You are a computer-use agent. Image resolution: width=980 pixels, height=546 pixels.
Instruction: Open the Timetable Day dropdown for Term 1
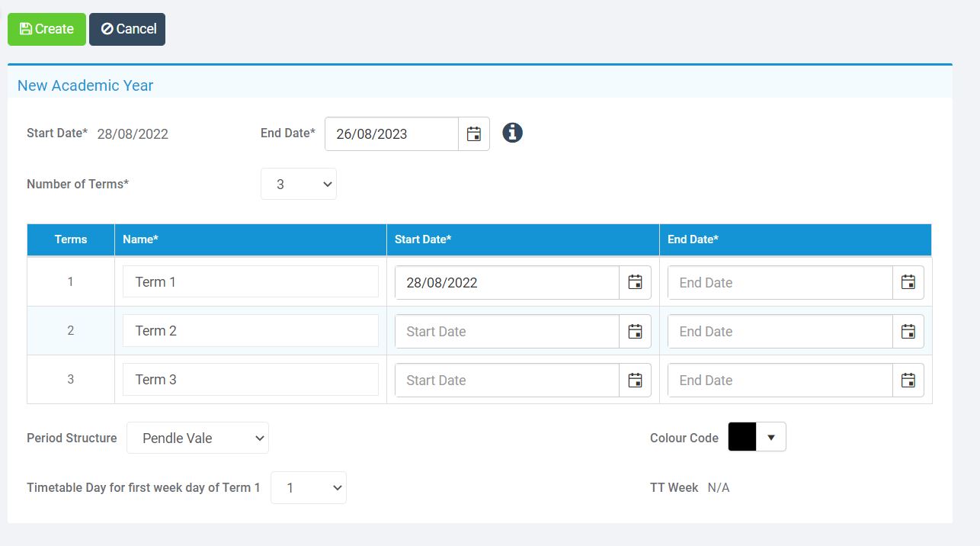[308, 487]
